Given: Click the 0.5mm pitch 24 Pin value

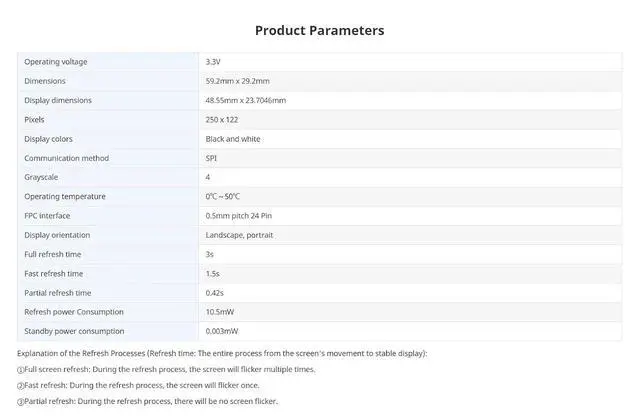Looking at the screenshot, I should (x=239, y=216).
